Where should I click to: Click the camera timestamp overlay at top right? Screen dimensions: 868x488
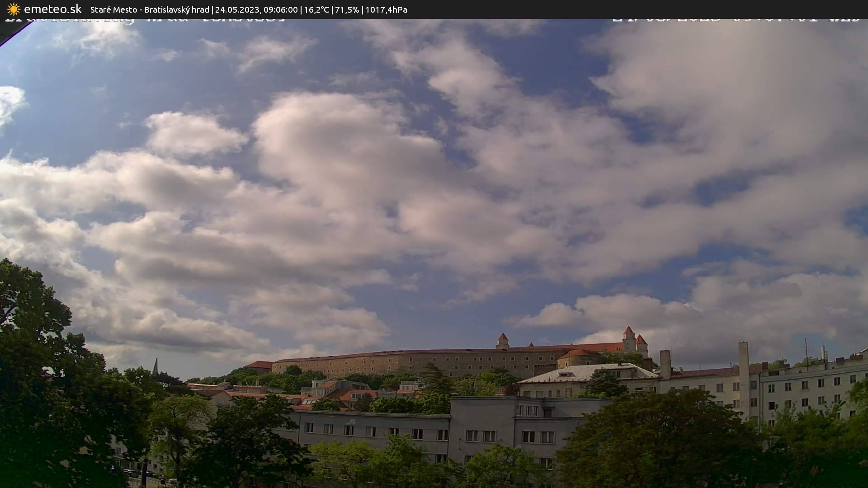[736, 19]
